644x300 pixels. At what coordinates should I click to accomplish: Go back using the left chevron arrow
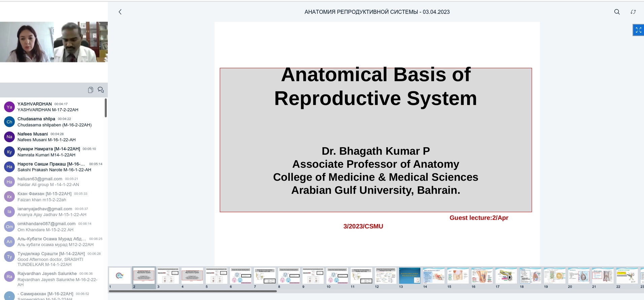(120, 12)
